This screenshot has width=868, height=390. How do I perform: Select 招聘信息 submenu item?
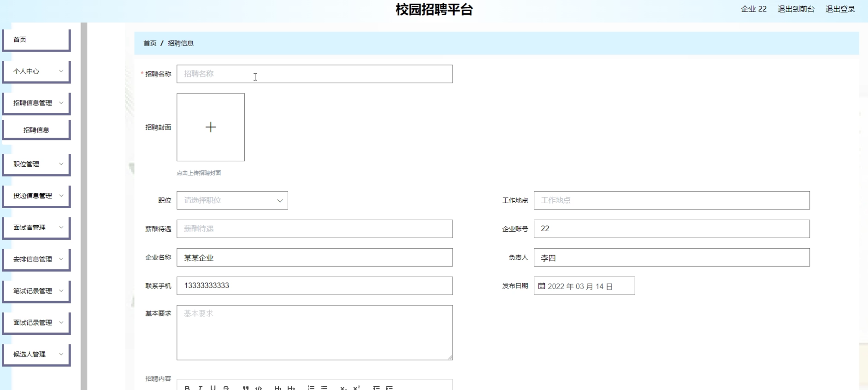36,130
